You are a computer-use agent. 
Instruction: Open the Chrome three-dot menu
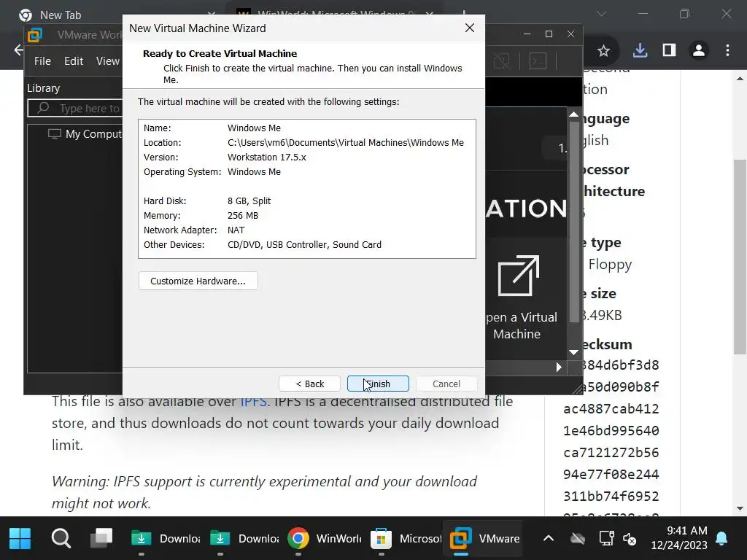[727, 50]
